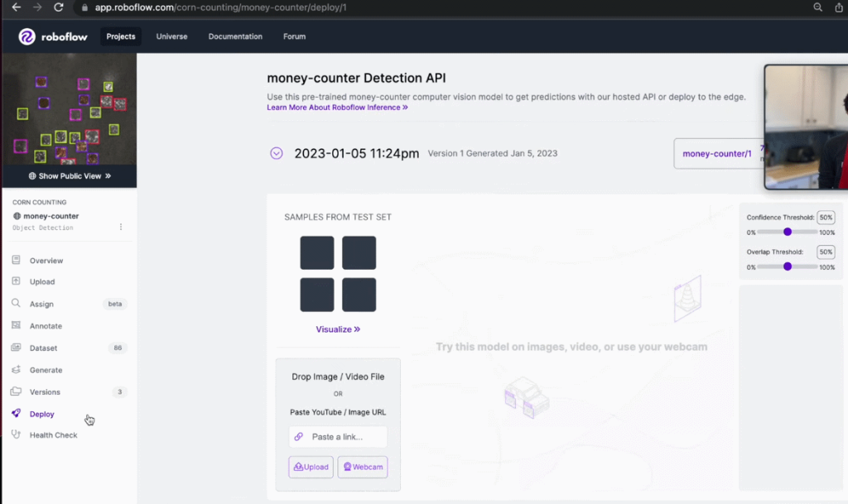Follow Learn More About Roboflow Inference link
This screenshot has width=848, height=504.
[x=337, y=108]
